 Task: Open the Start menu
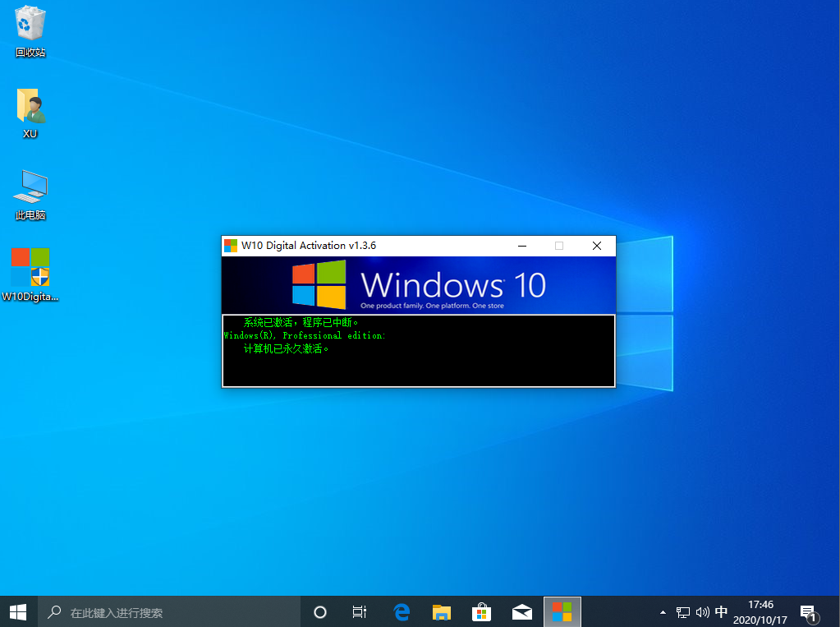[x=16, y=611]
